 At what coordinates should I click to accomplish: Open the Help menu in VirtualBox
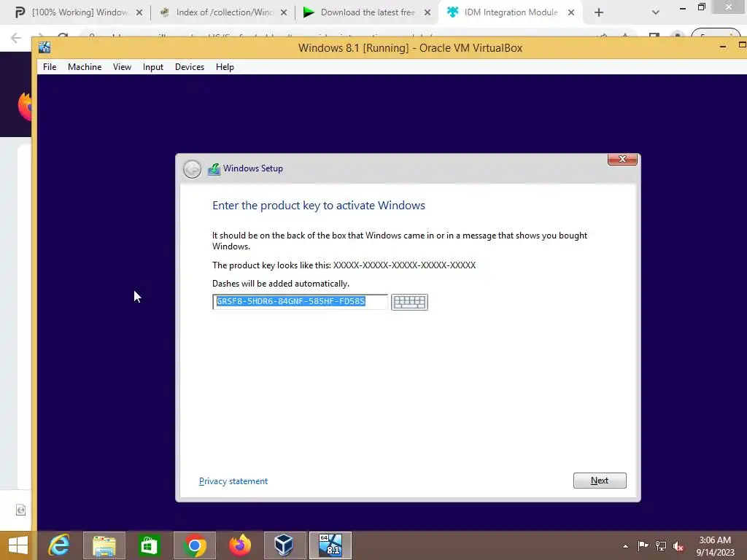[225, 67]
